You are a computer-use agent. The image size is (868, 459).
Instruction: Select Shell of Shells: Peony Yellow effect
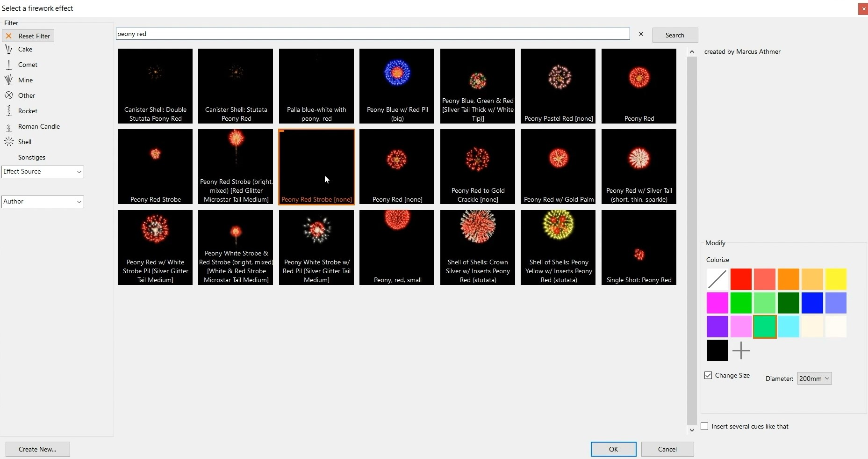558,248
